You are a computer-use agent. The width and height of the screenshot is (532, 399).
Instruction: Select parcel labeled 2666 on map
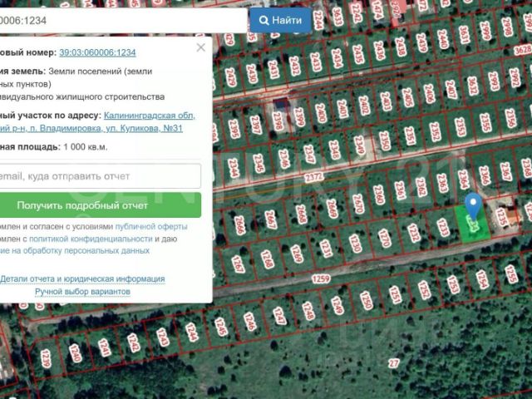[239, 225]
